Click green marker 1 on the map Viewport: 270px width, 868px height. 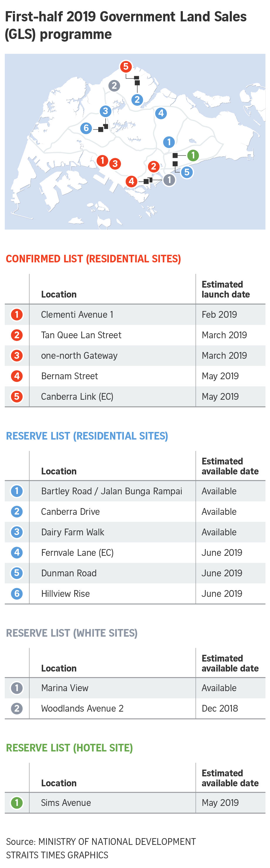tap(193, 155)
